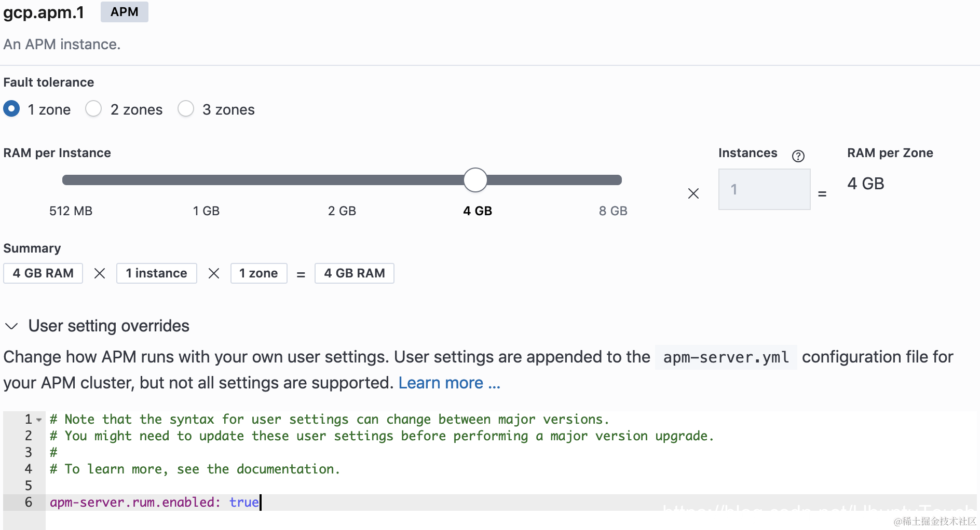Image resolution: width=980 pixels, height=530 pixels.
Task: Open the Learn more link
Action: click(x=449, y=383)
